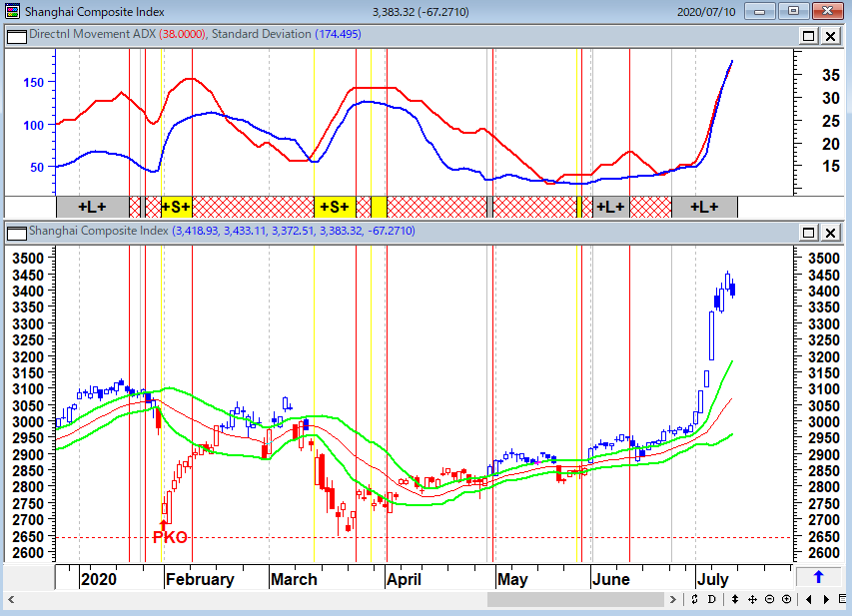Viewport: 852px width, 616px height.
Task: Click the last gray +L+ block near July
Action: click(705, 207)
